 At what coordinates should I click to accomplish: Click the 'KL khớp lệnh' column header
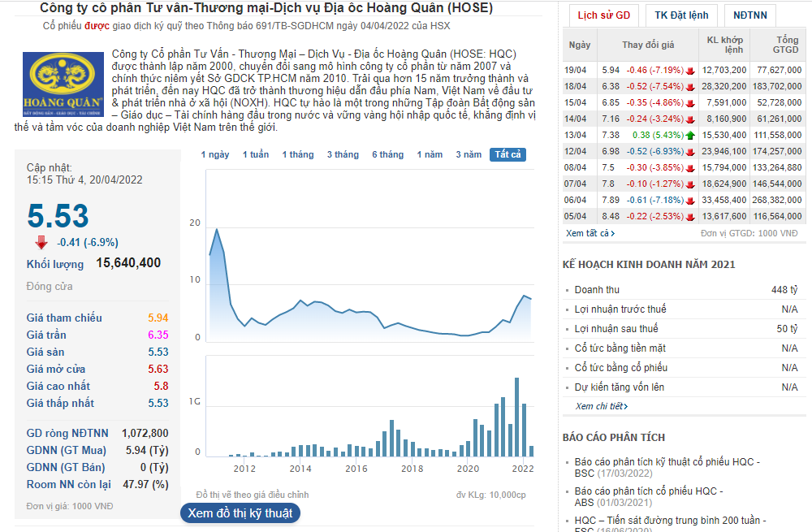pos(724,45)
